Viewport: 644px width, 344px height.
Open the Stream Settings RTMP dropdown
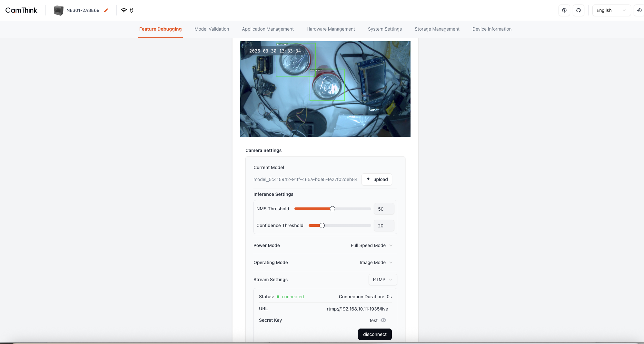382,280
